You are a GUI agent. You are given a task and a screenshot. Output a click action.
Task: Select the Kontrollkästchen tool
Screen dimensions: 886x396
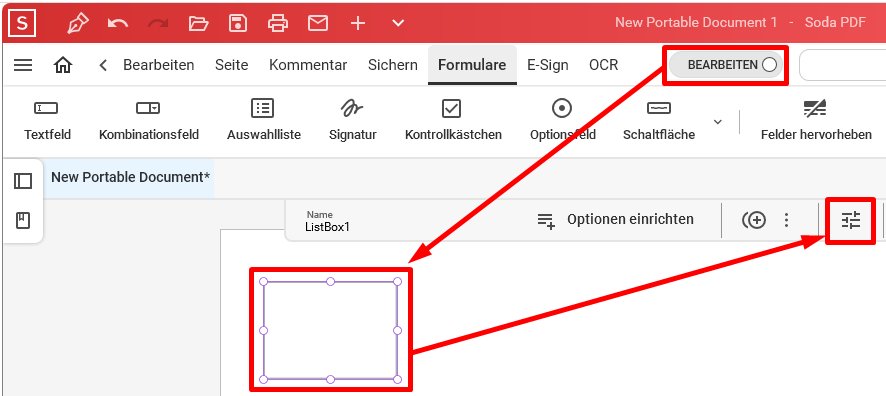point(453,120)
